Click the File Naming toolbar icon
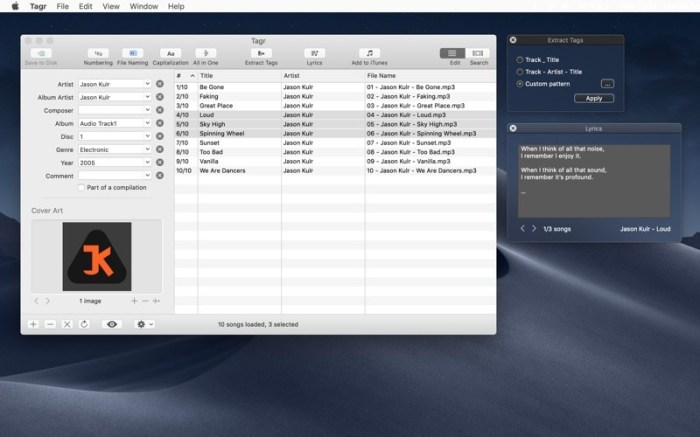The width and height of the screenshot is (700, 437). tap(132, 53)
